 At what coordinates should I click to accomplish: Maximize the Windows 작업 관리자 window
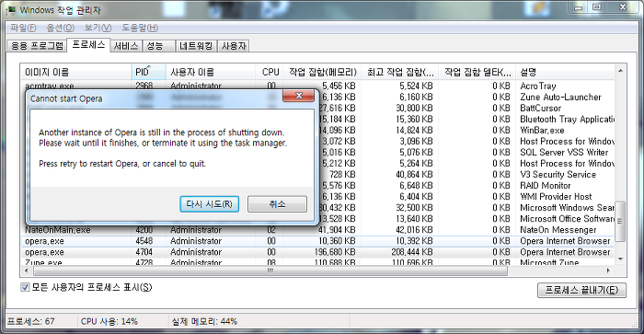[x=597, y=7]
